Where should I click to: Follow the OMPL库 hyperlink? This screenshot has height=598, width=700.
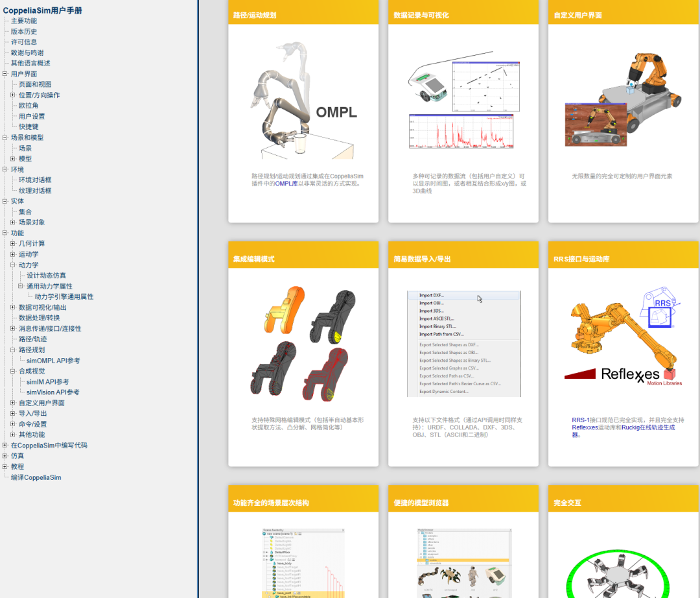[x=286, y=184]
